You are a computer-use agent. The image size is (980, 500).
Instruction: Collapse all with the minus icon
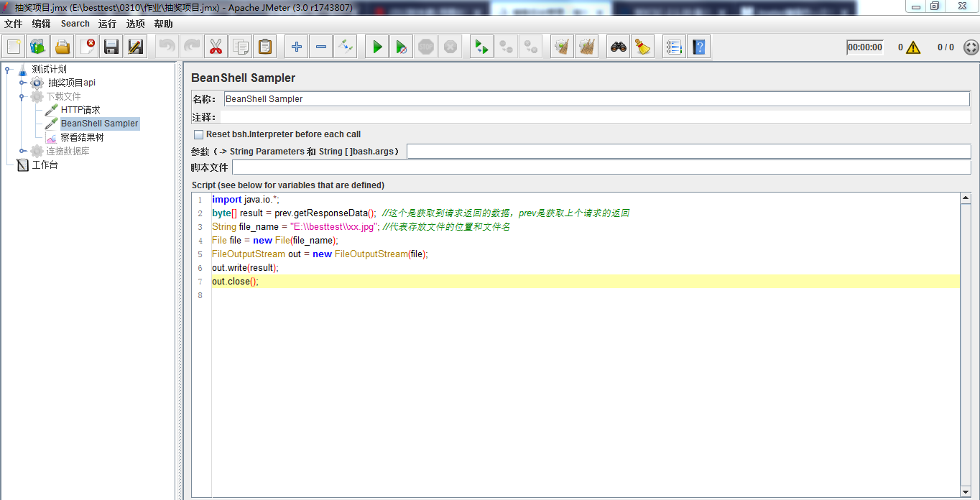click(x=321, y=47)
